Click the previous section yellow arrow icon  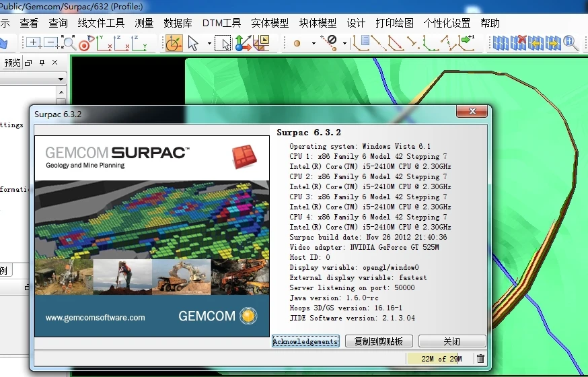click(536, 43)
